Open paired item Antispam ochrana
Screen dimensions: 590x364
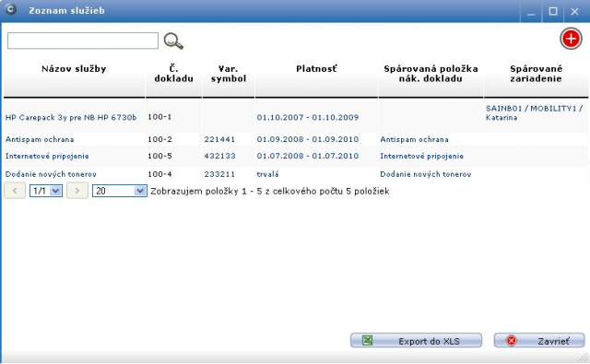pos(414,139)
